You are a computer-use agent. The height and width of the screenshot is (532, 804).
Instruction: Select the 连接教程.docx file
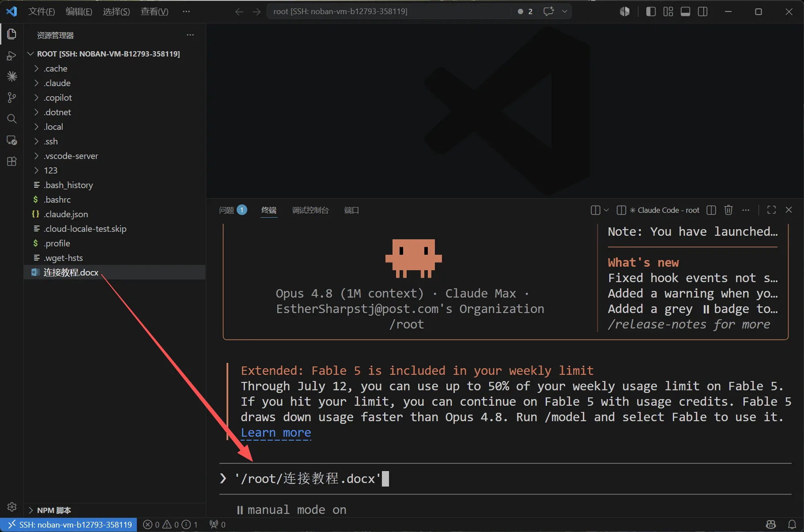115,272
